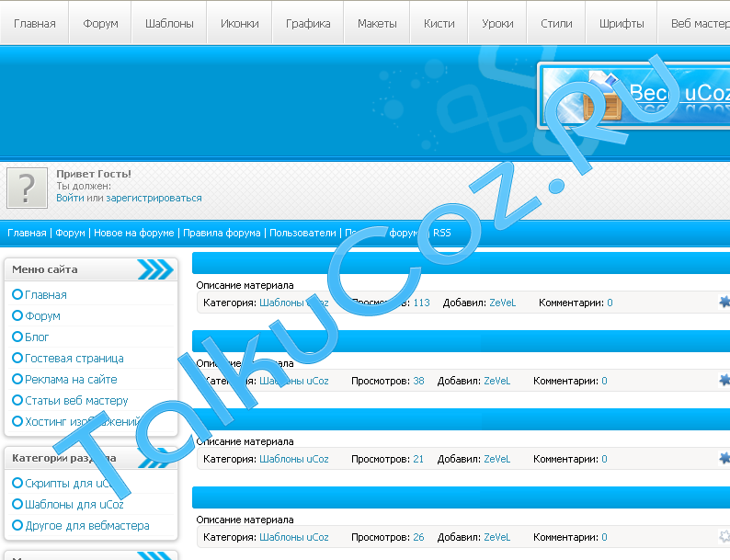Viewport: 730px width, 560px height.
Task: Click the star icon in the 113-views entry
Action: pyautogui.click(x=724, y=302)
